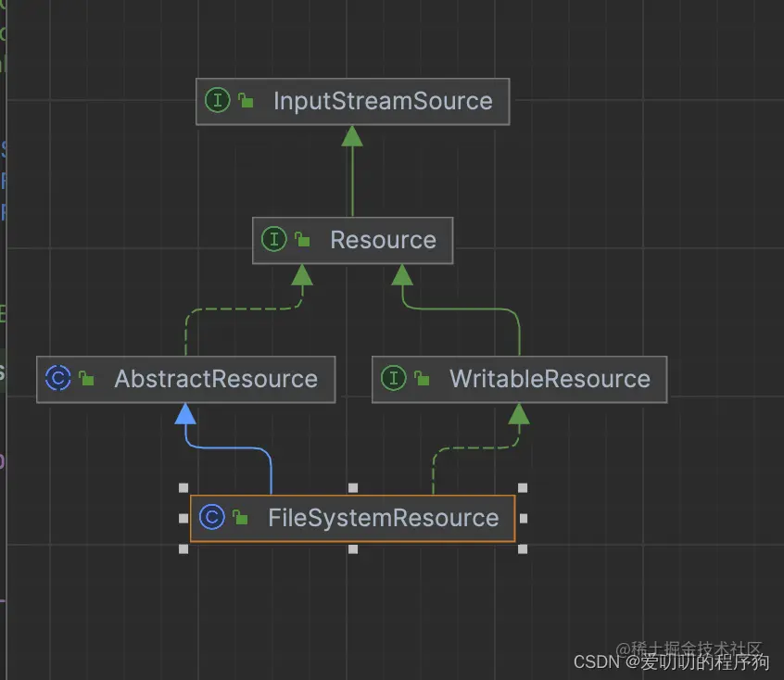
Task: Click the public lock icon on AbstractResource
Action: (x=86, y=379)
